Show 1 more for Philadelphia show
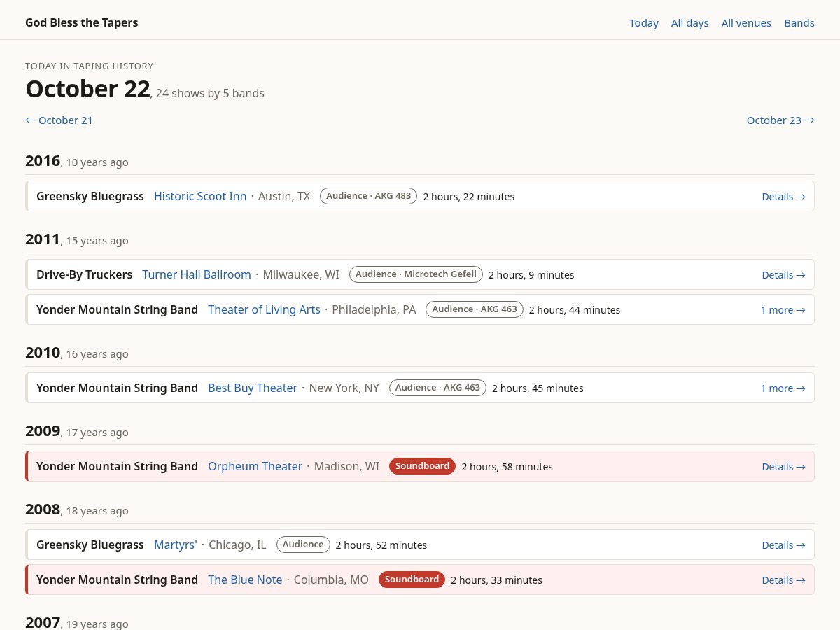840x630 pixels. tap(783, 310)
